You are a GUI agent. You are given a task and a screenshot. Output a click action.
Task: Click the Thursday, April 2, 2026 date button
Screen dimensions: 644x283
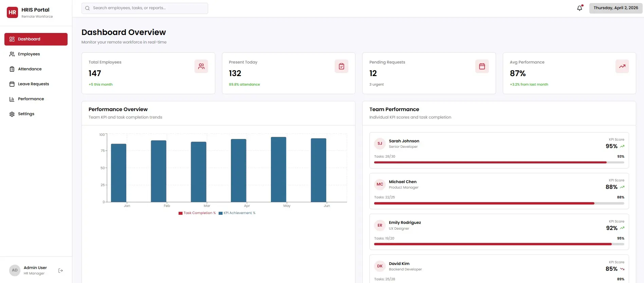click(x=615, y=8)
